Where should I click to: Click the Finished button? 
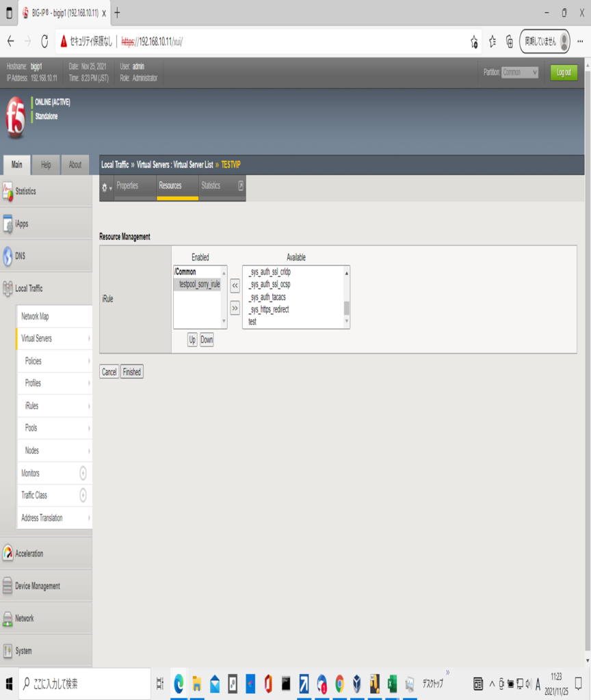(x=132, y=372)
